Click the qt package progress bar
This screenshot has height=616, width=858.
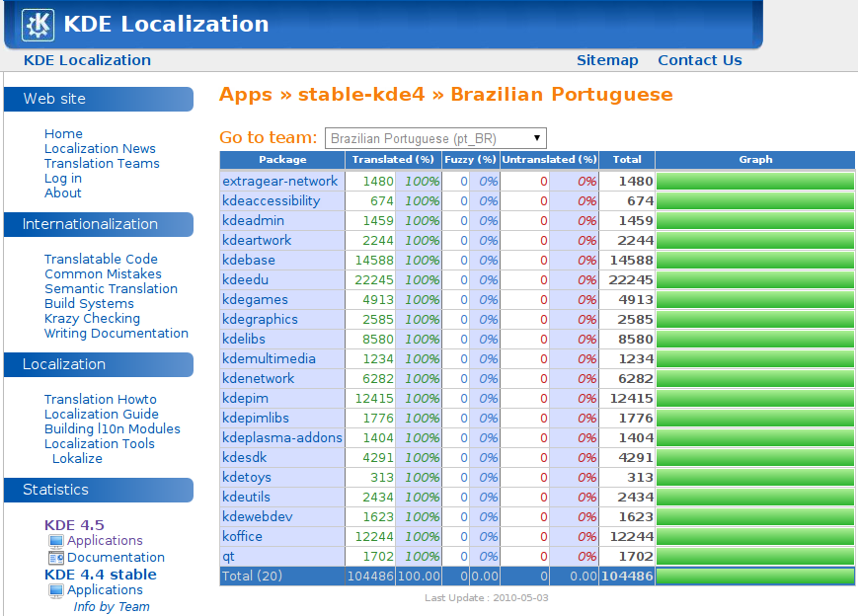pos(754,556)
